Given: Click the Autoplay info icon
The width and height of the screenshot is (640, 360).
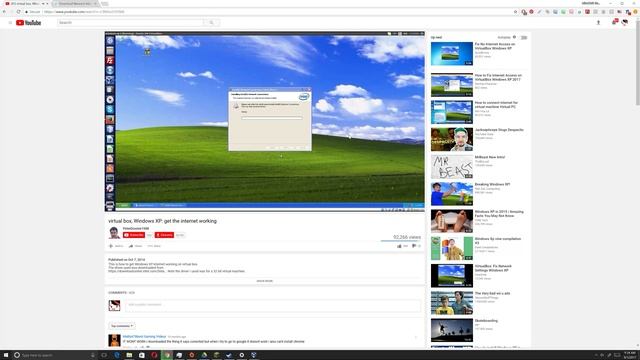Looking at the screenshot, I should [x=514, y=37].
